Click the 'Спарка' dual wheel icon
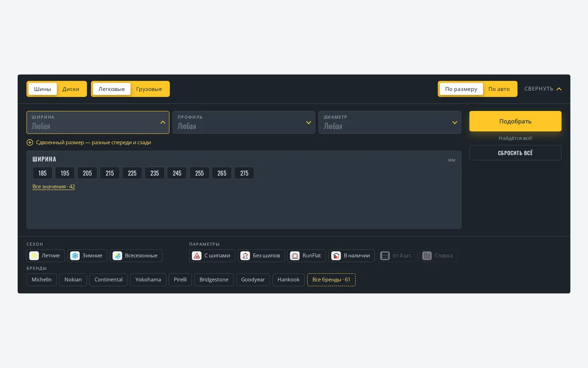 427,256
